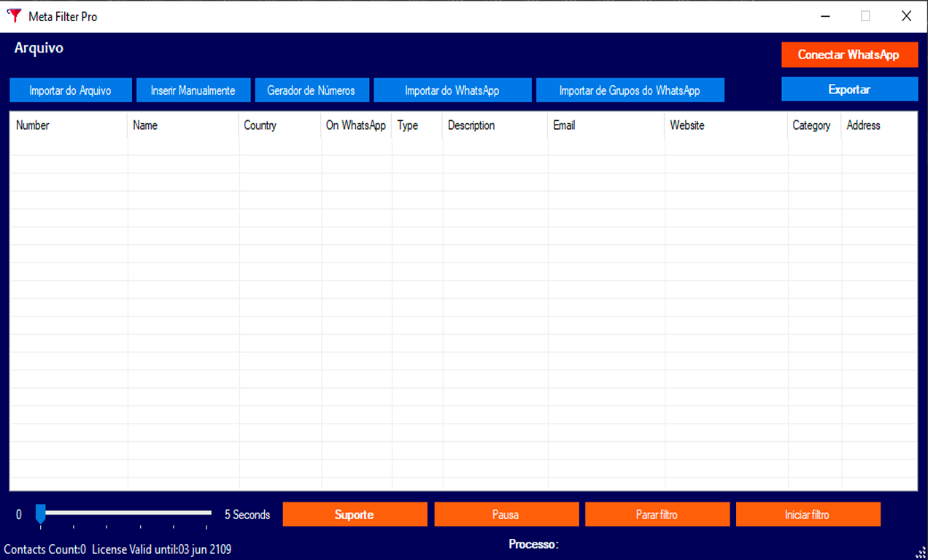Click the Type column header

click(x=417, y=125)
